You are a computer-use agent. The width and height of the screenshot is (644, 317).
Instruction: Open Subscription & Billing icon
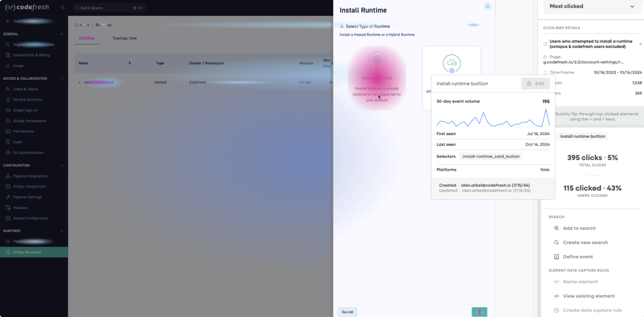point(8,55)
